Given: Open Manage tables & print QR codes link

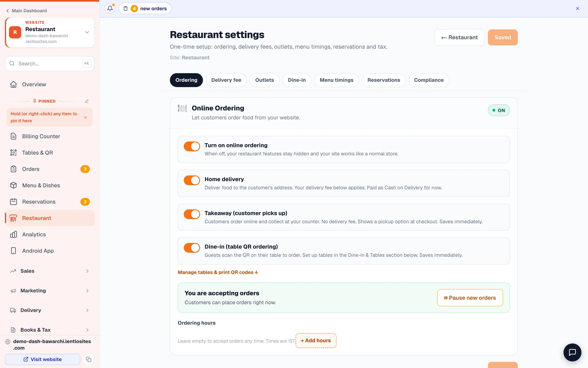Looking at the screenshot, I should [x=218, y=272].
